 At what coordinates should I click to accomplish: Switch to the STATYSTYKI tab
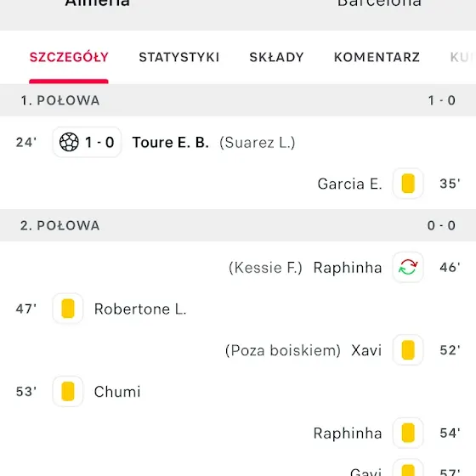coord(178,57)
